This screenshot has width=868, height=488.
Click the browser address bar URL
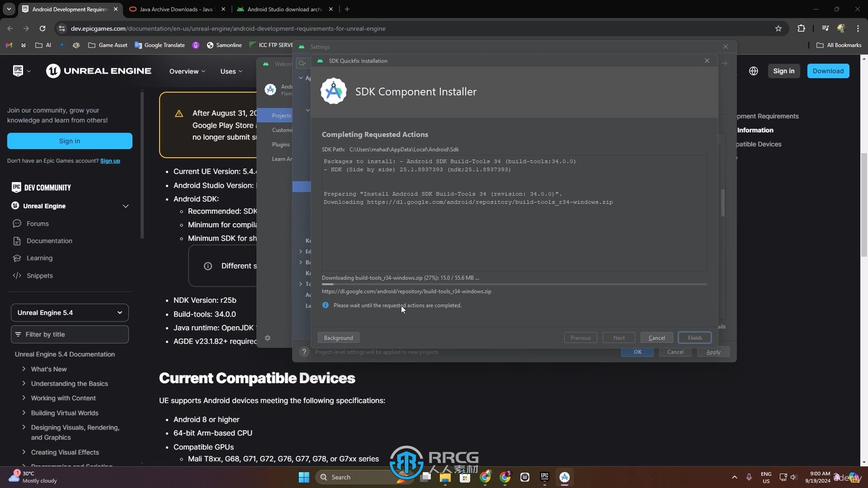coord(228,28)
